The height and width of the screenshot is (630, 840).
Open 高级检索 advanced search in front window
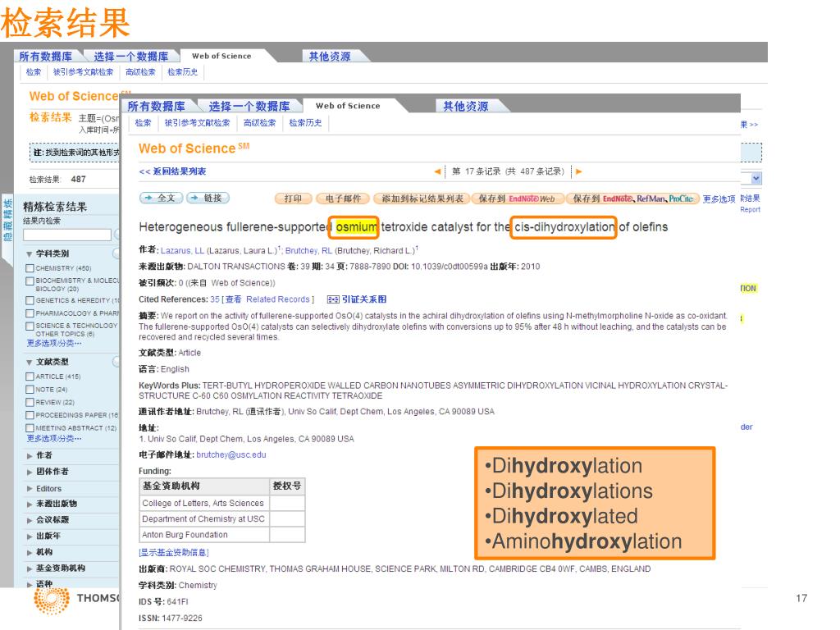(260, 123)
